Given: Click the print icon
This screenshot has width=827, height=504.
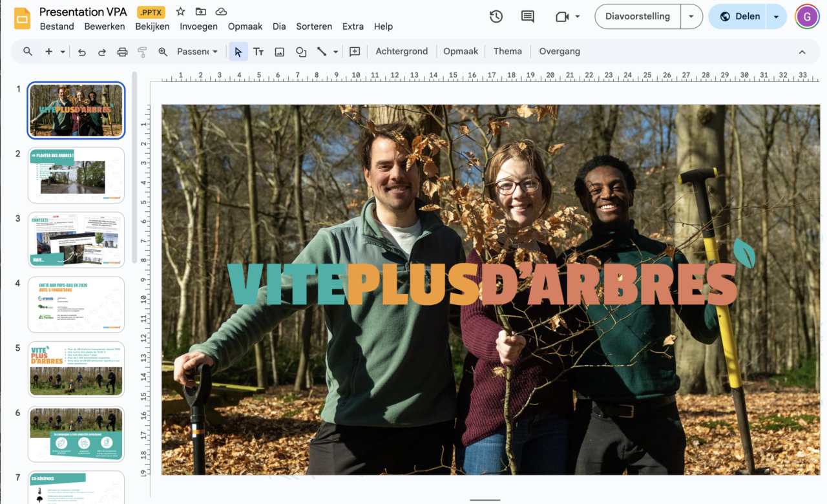Looking at the screenshot, I should click(x=122, y=52).
